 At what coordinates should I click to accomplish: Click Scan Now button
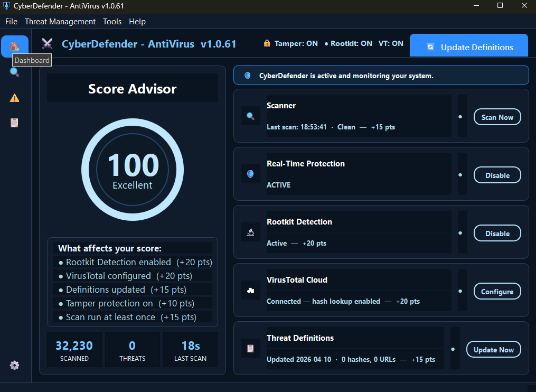[497, 117]
